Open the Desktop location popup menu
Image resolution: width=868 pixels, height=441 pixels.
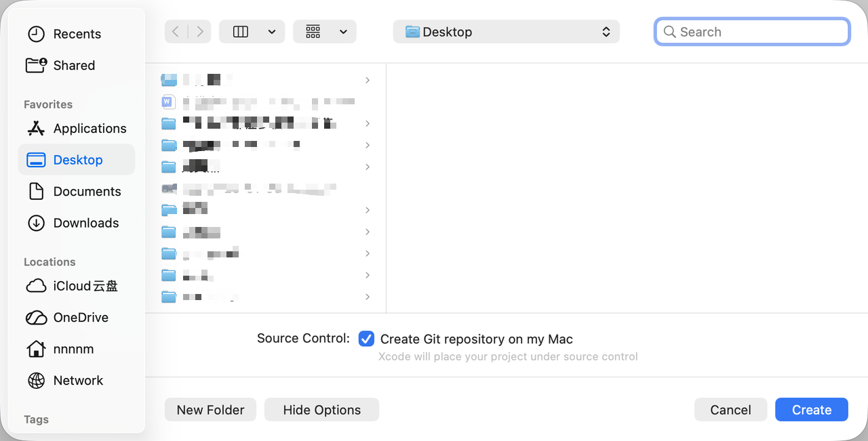[x=506, y=32]
